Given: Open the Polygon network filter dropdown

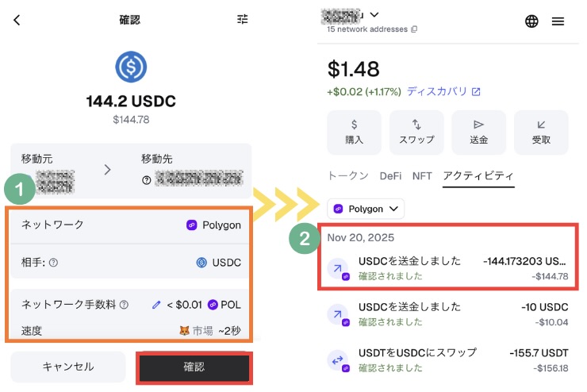Looking at the screenshot, I should pos(366,209).
